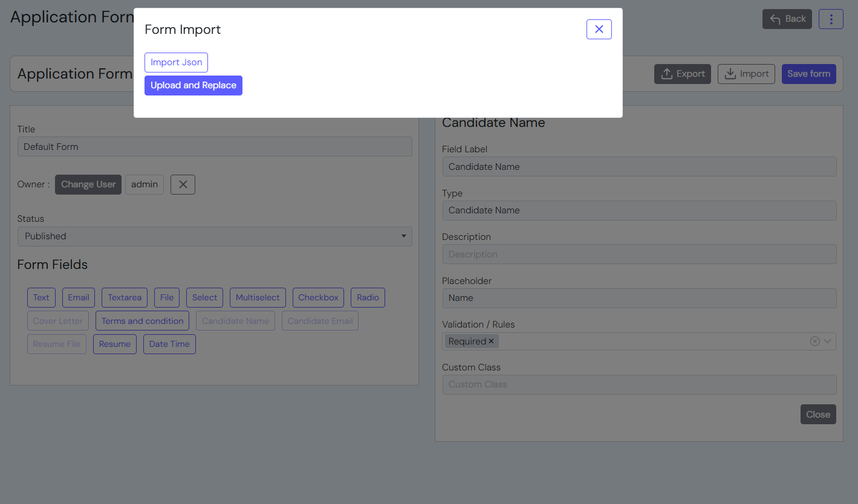This screenshot has height=504, width=858.
Task: Remove admin owner with X icon
Action: coord(183,184)
